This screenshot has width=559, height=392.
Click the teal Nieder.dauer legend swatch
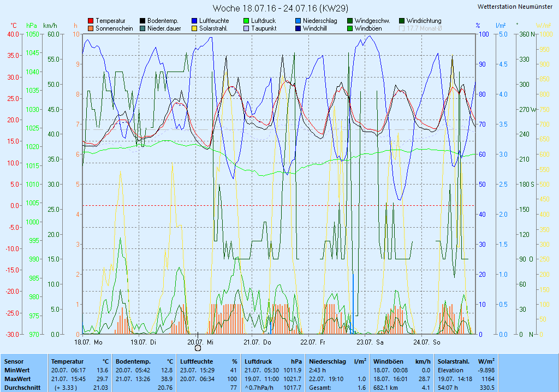tap(142, 28)
